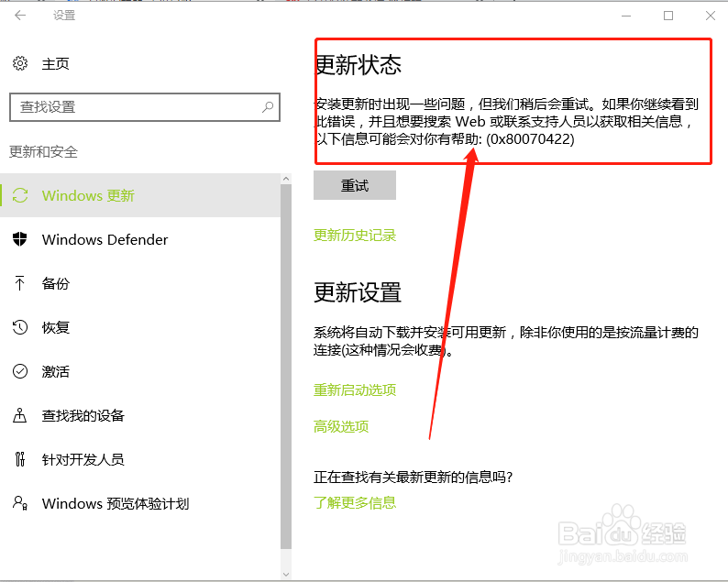
Task: Click the sidebar scrollbar thumb
Action: (x=286, y=367)
